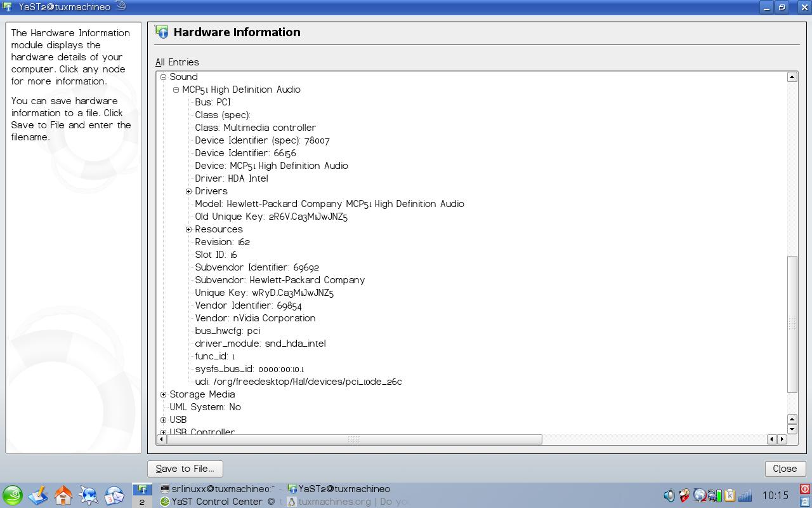Select 'Device: MCP51 High Definition Audio' row
The width and height of the screenshot is (812, 508).
(272, 166)
